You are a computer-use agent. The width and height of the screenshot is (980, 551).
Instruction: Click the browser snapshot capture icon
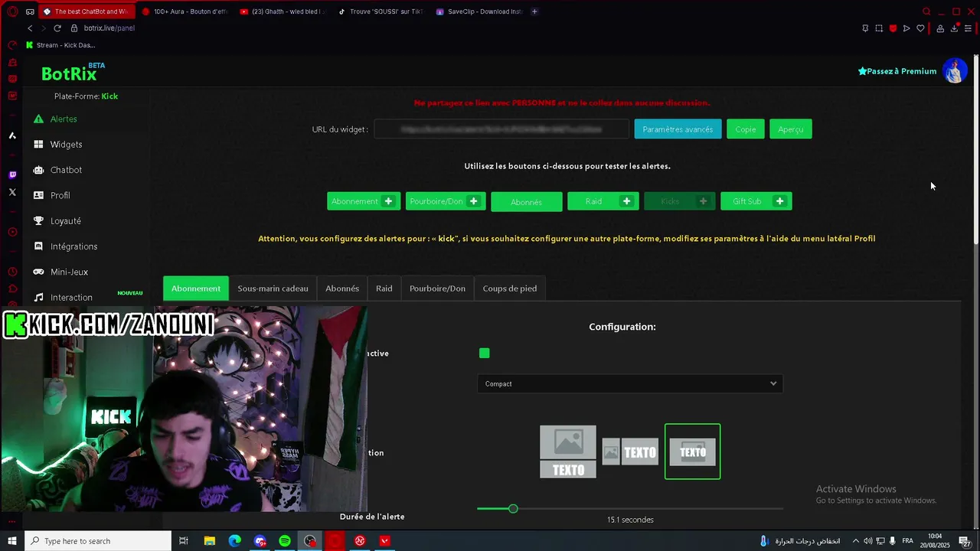tap(879, 28)
